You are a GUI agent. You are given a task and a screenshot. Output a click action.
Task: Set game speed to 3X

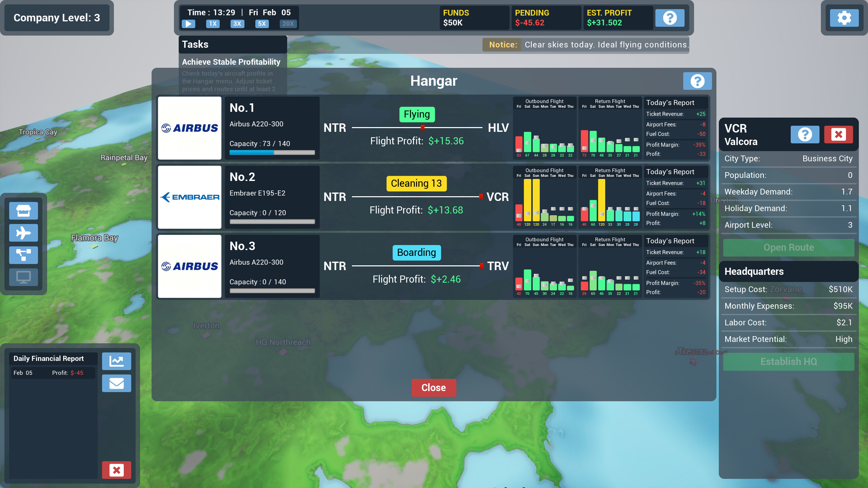[237, 24]
